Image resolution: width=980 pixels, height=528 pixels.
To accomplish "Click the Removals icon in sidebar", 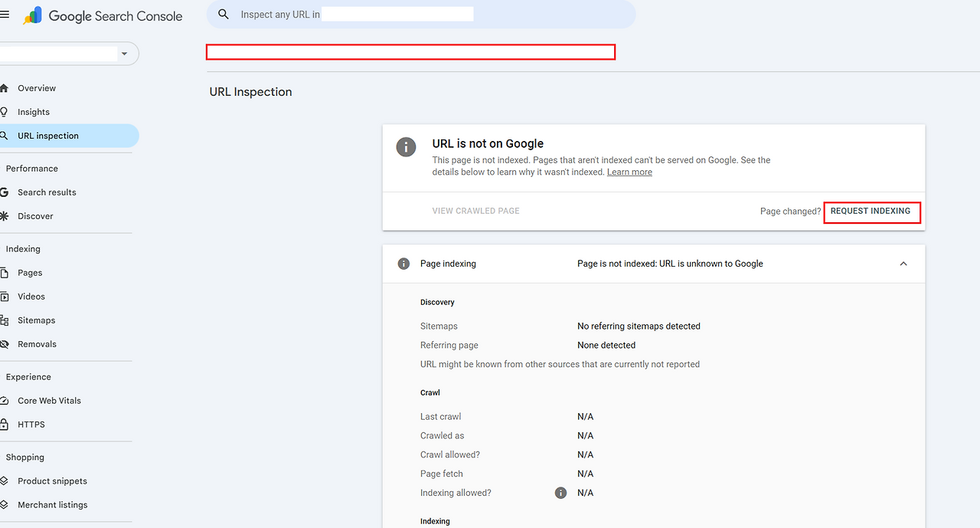I will pos(5,344).
